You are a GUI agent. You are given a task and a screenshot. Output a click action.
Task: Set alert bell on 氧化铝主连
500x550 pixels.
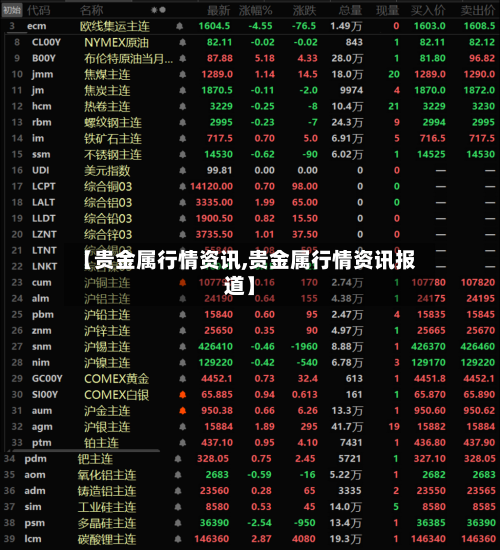pos(178,475)
